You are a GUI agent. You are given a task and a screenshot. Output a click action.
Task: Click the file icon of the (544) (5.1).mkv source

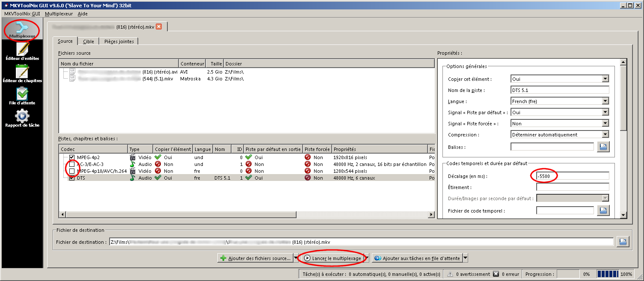(72, 79)
